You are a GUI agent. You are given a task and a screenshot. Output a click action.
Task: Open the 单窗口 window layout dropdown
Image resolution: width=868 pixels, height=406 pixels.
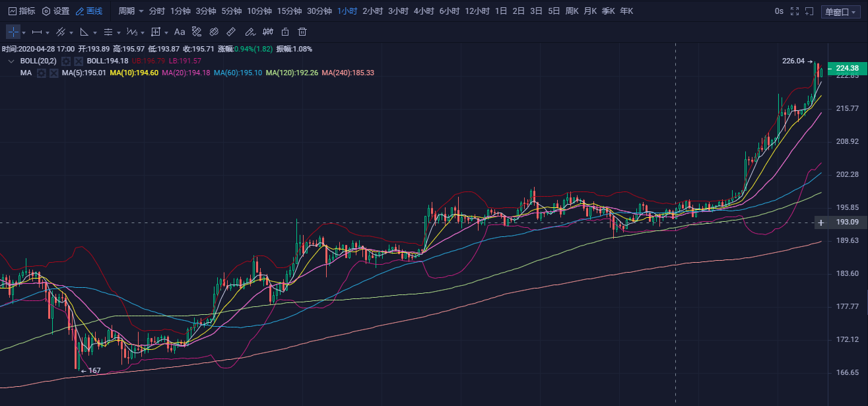(x=840, y=12)
